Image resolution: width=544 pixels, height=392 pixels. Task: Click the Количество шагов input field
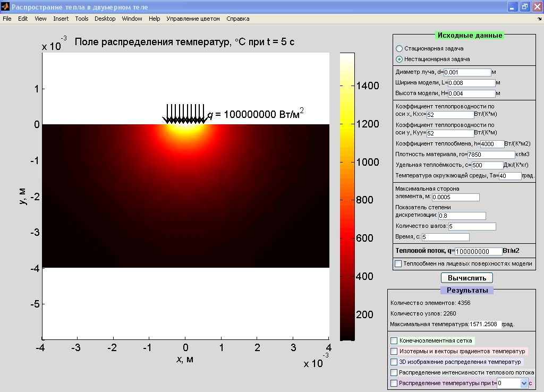tap(472, 227)
